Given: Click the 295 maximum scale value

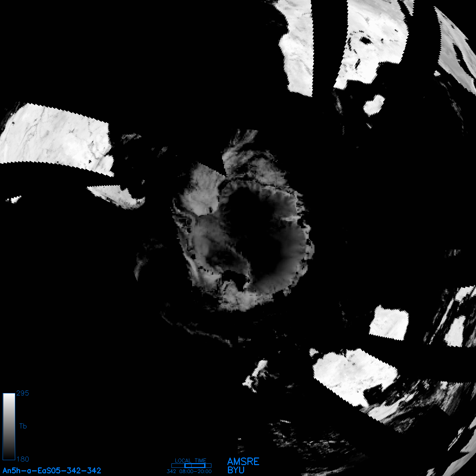Looking at the screenshot, I should point(23,393).
